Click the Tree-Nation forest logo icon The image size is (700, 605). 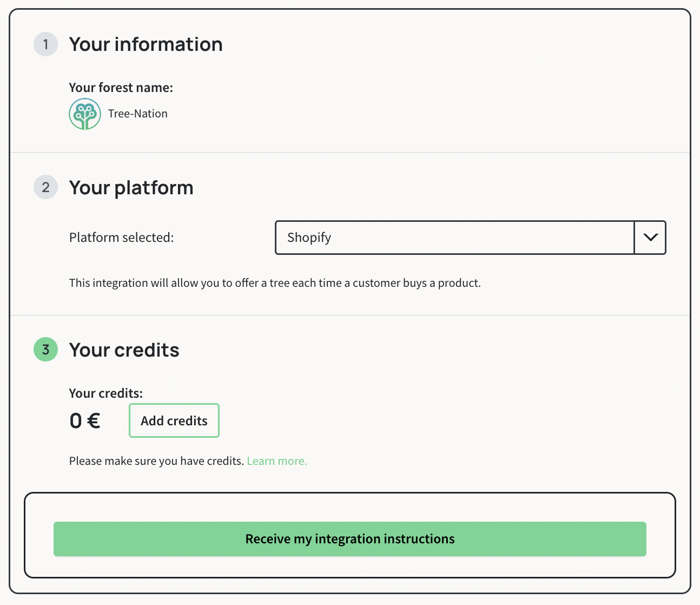[x=85, y=114]
